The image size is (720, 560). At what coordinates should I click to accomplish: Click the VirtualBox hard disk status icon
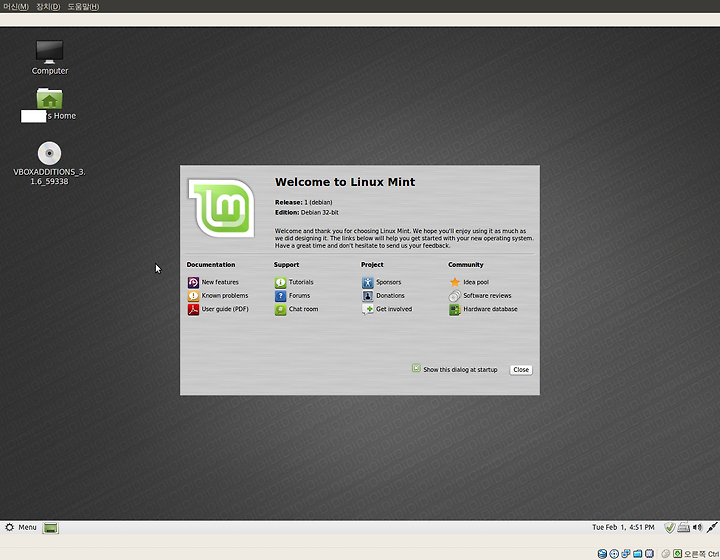[602, 554]
